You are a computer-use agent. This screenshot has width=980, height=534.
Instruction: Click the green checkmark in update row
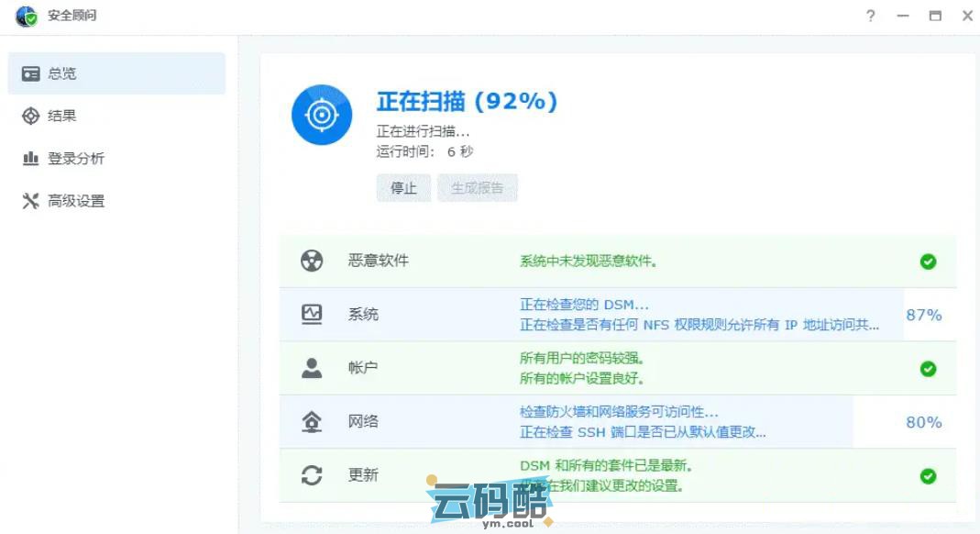point(928,476)
